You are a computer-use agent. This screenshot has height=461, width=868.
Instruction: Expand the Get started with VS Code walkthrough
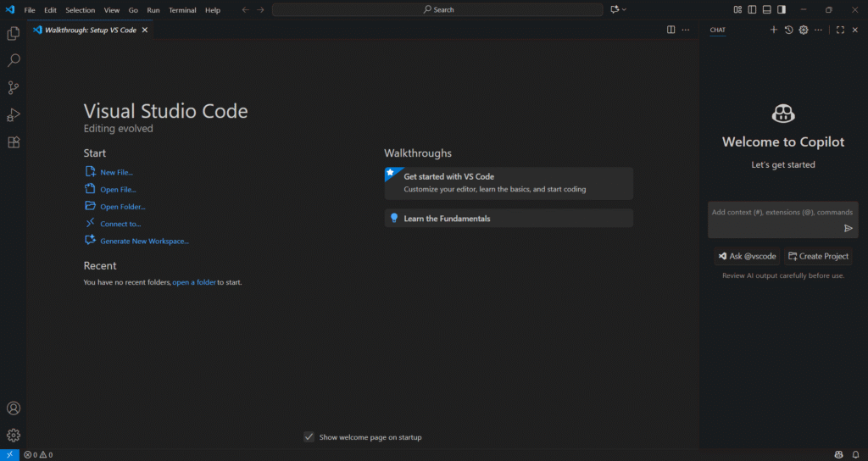point(509,182)
